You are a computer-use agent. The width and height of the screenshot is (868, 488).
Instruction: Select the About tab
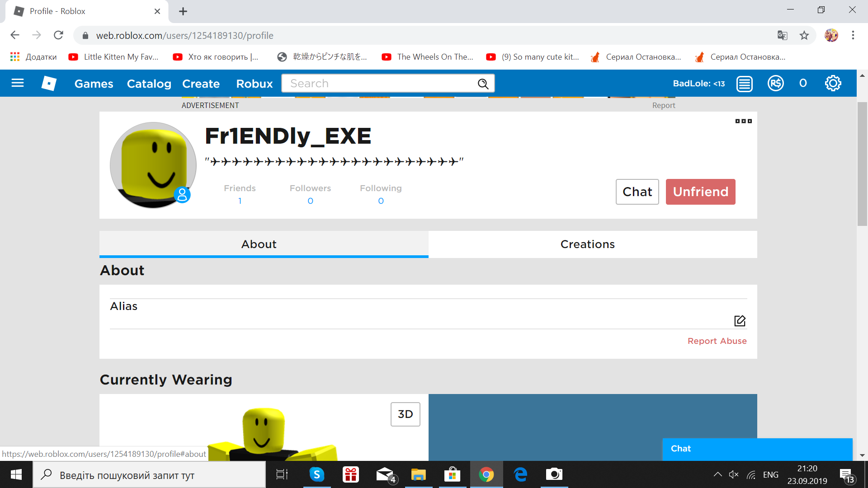pyautogui.click(x=259, y=244)
